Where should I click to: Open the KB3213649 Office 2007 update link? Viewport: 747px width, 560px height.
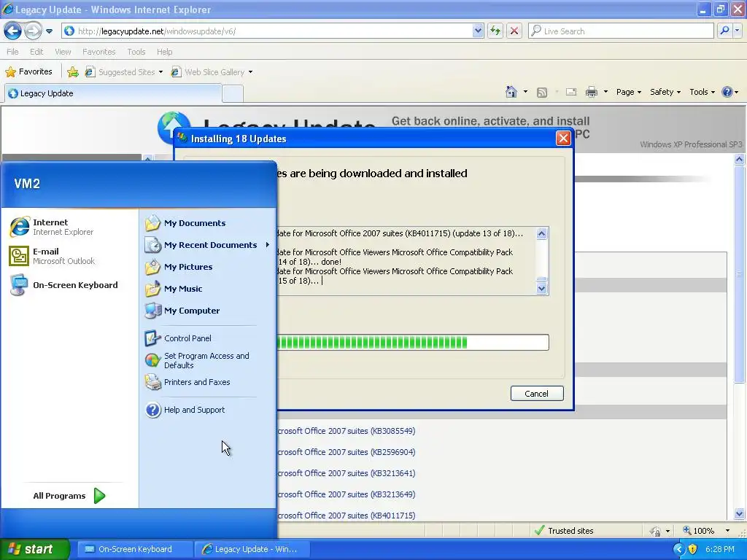tap(347, 494)
